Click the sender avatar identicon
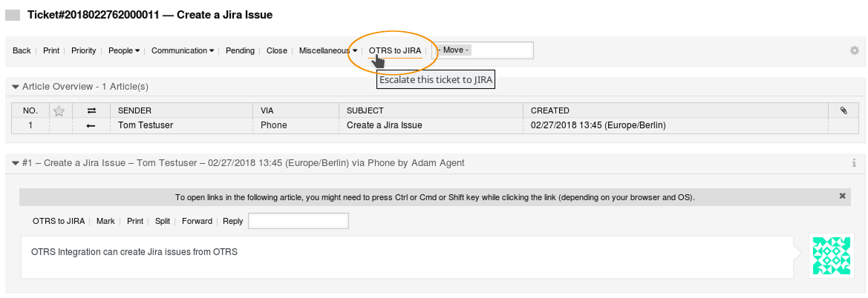Viewport: 868px width, 298px height. coord(831,256)
